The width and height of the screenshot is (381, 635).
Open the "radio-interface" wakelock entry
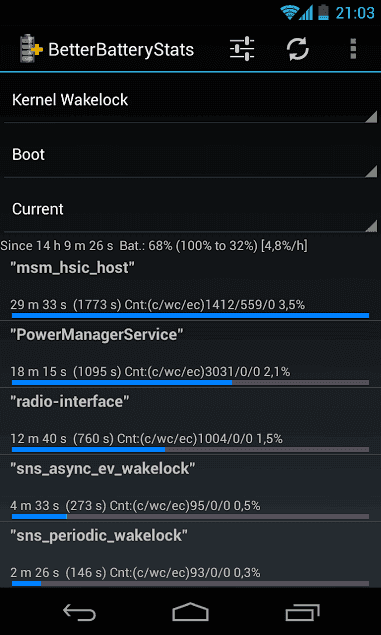(x=190, y=421)
